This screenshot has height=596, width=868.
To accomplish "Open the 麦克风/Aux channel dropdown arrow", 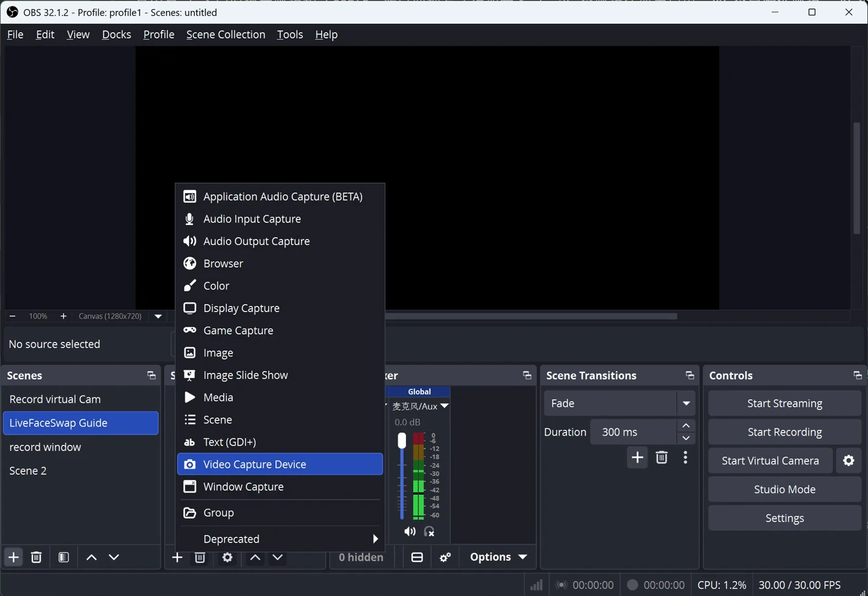I will (445, 406).
